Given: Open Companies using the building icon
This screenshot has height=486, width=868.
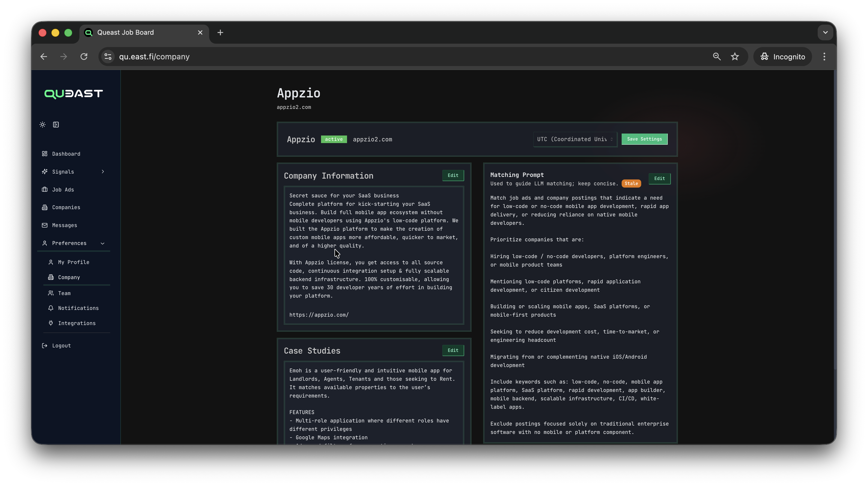Looking at the screenshot, I should pos(45,207).
